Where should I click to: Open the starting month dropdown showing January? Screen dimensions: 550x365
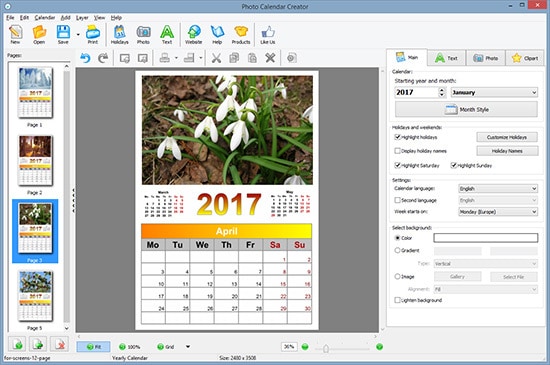494,93
